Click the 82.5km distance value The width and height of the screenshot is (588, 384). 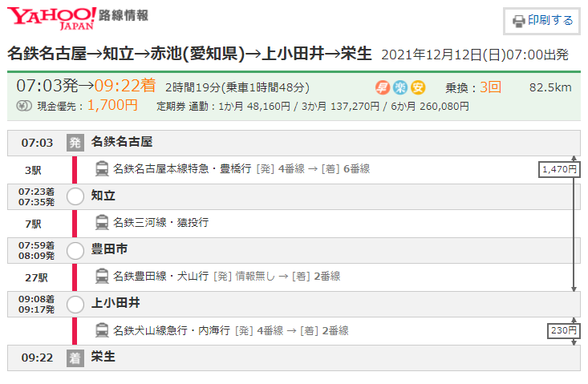pos(550,87)
